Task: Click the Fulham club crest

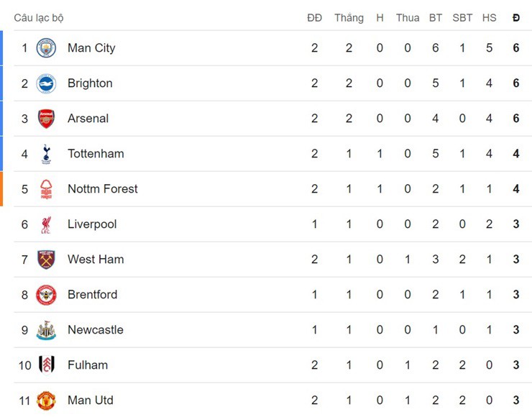Action: (x=46, y=365)
